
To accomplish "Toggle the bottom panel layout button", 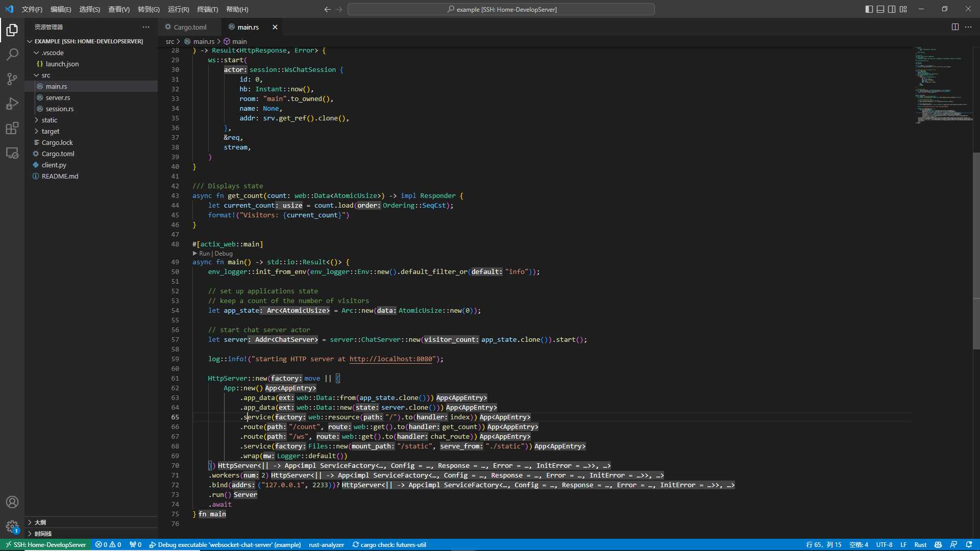I will 880,9.
